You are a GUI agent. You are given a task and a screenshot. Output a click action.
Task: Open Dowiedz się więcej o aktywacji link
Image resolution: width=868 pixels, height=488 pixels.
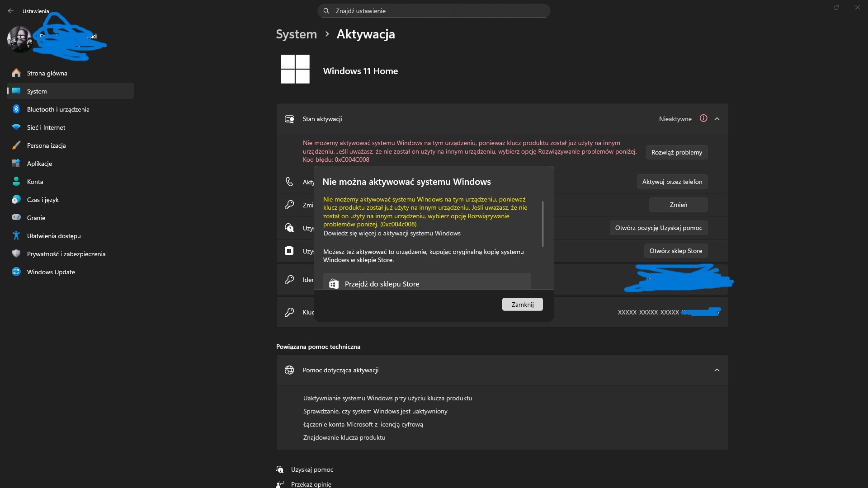[x=392, y=233]
